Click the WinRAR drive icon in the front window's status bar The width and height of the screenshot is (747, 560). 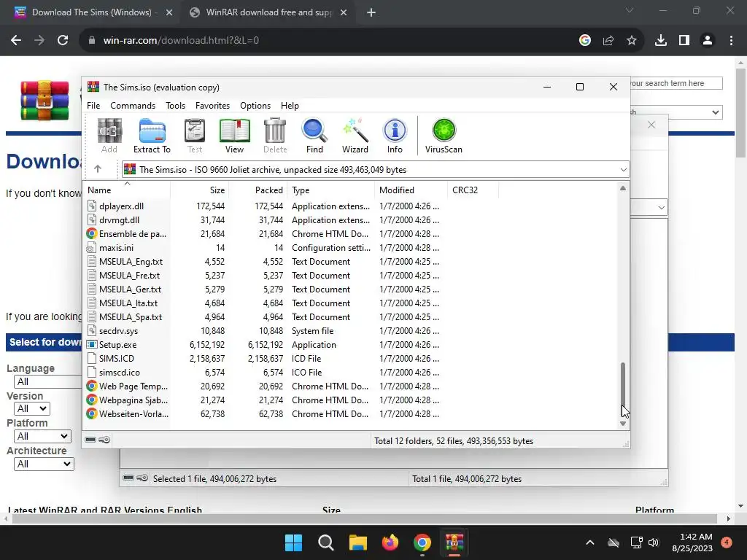pos(90,440)
